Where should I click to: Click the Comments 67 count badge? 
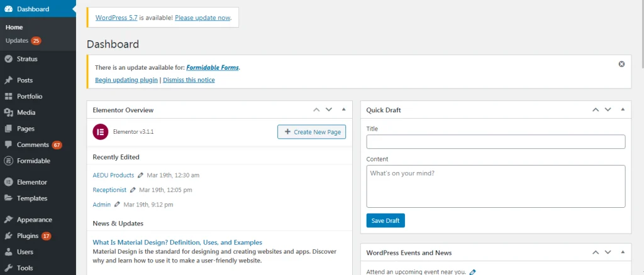(57, 145)
